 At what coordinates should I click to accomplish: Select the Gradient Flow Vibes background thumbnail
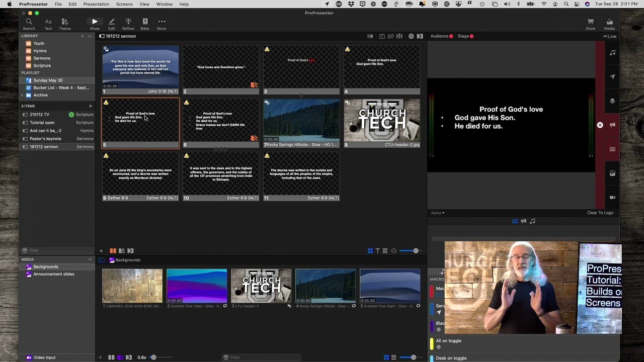(x=197, y=286)
